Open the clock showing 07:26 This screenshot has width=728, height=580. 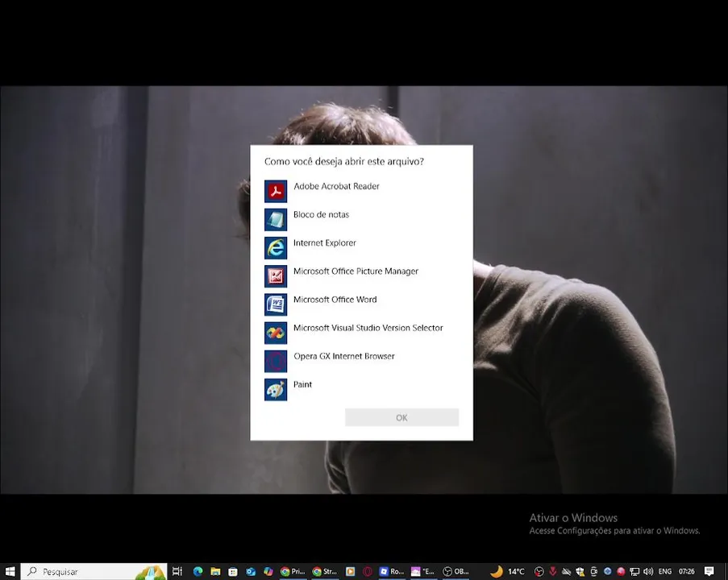[687, 572]
